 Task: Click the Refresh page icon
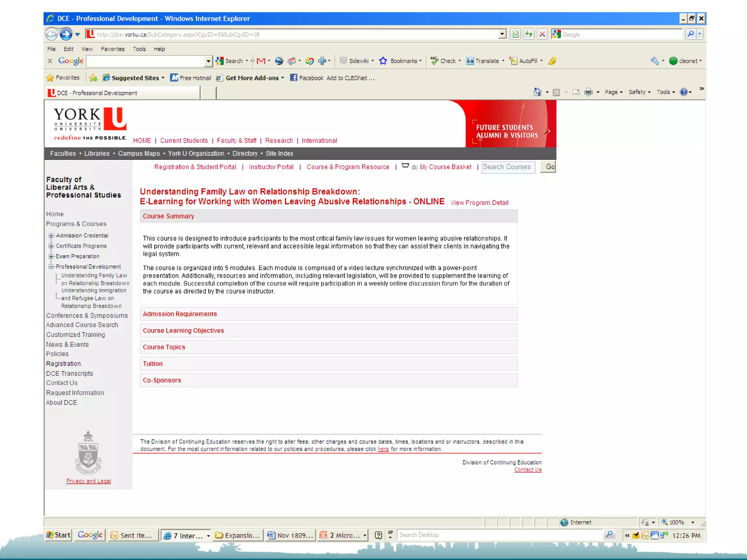click(x=529, y=34)
